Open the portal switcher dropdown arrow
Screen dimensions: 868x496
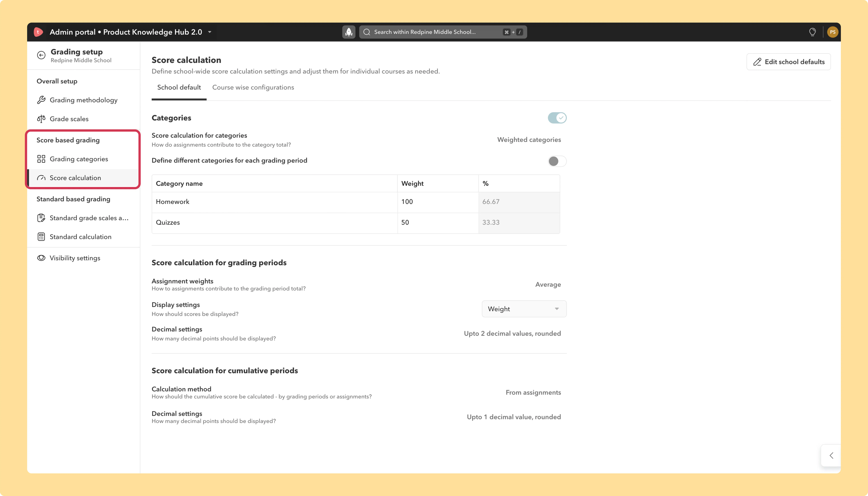pos(210,32)
